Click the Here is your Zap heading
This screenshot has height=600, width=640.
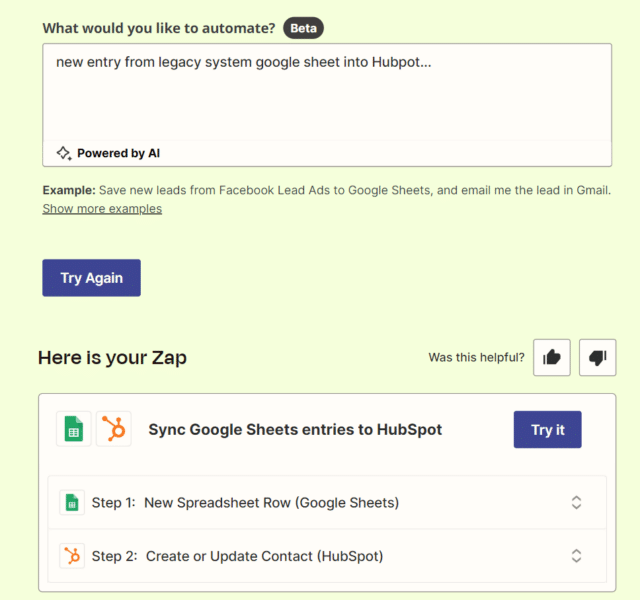point(112,358)
